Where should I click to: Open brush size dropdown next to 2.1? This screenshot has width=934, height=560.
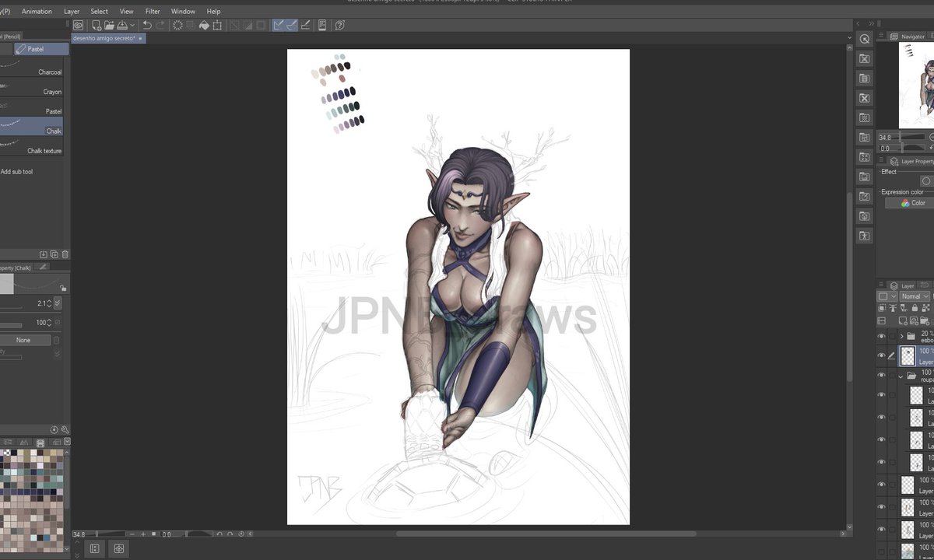(58, 303)
